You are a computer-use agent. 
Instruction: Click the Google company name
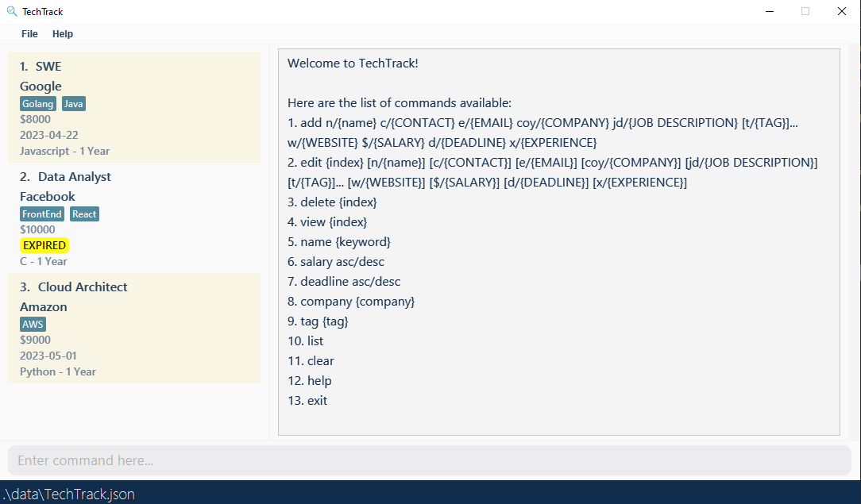click(x=41, y=86)
